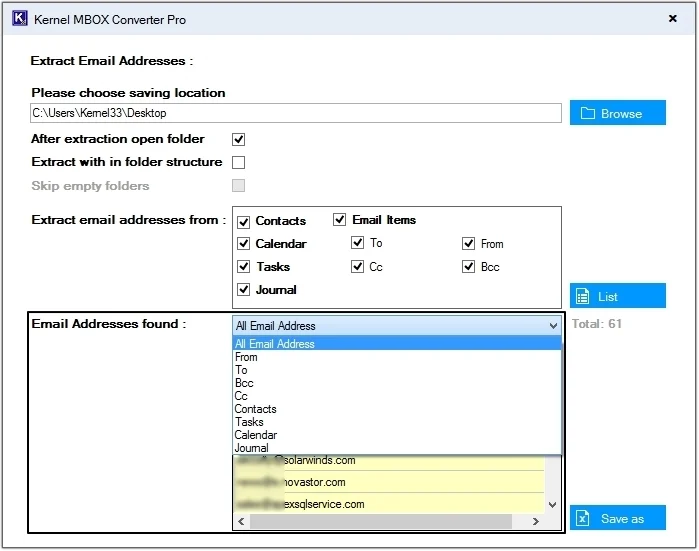This screenshot has height=551, width=699.
Task: Toggle the From checkbox
Action: pos(468,243)
